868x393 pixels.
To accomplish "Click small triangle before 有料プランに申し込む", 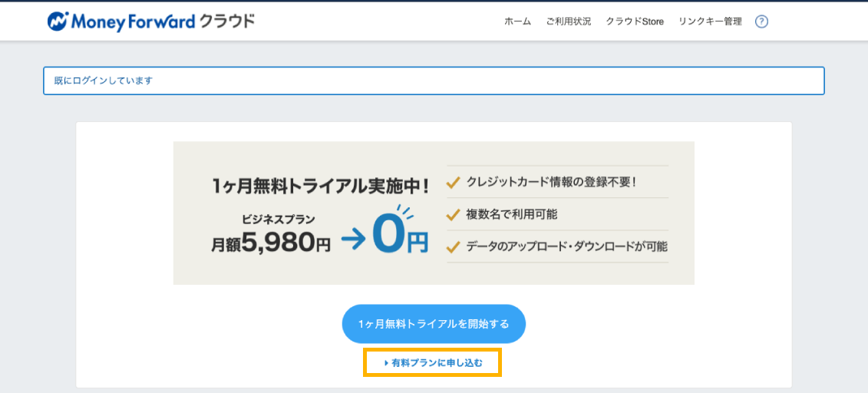I will pos(386,363).
